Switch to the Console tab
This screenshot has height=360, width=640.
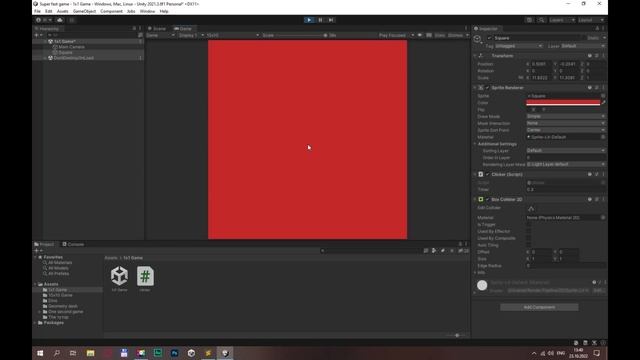[73, 244]
